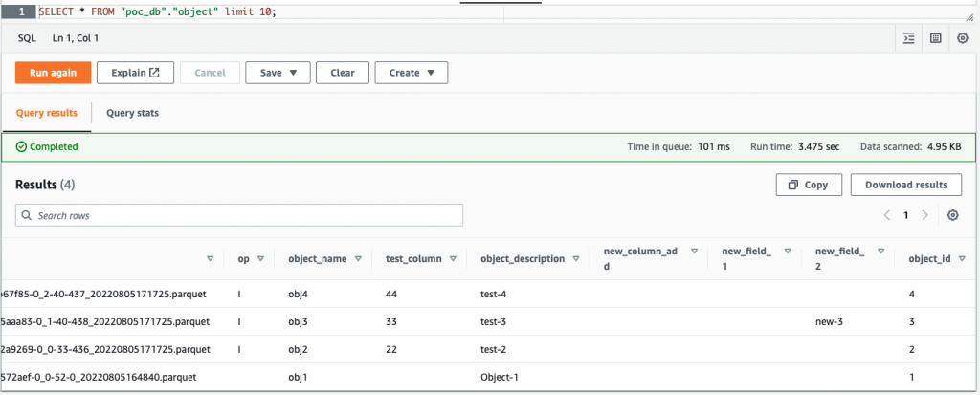
Task: Open the Create dropdown
Action: coord(412,73)
